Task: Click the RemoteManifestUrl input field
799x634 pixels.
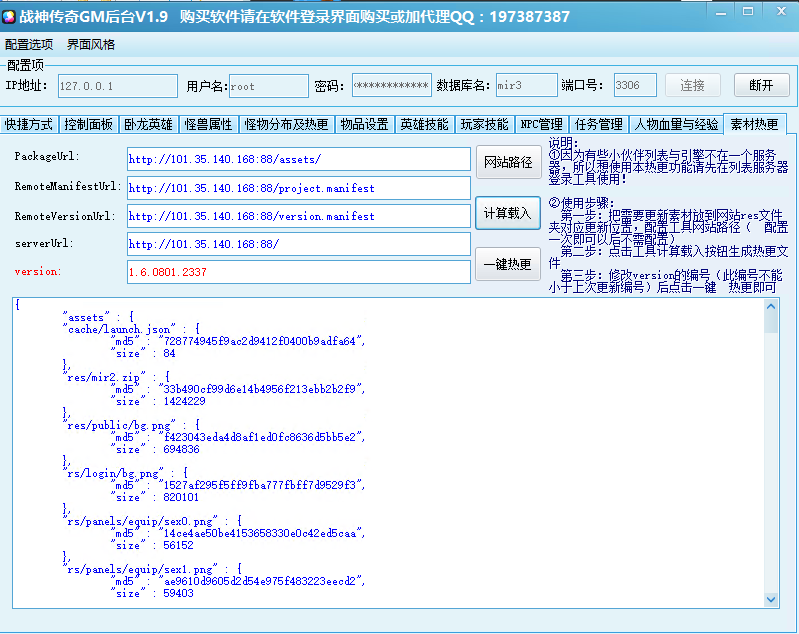Action: [x=299, y=188]
